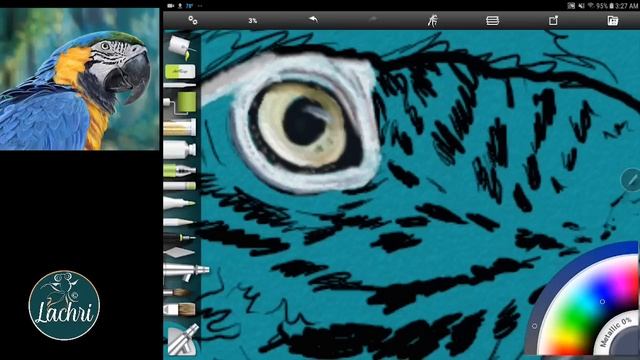Select the green Paint Roller tool
The image size is (640, 360).
click(181, 102)
